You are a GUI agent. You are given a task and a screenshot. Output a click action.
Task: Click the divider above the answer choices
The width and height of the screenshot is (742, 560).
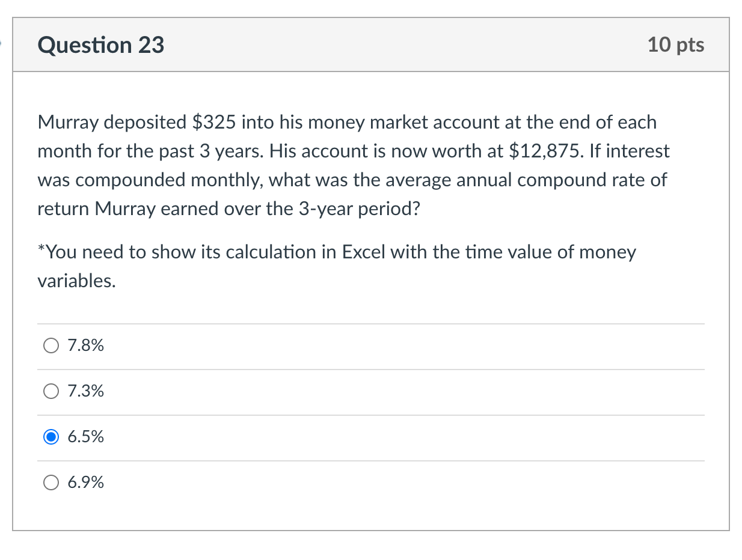pos(371,323)
